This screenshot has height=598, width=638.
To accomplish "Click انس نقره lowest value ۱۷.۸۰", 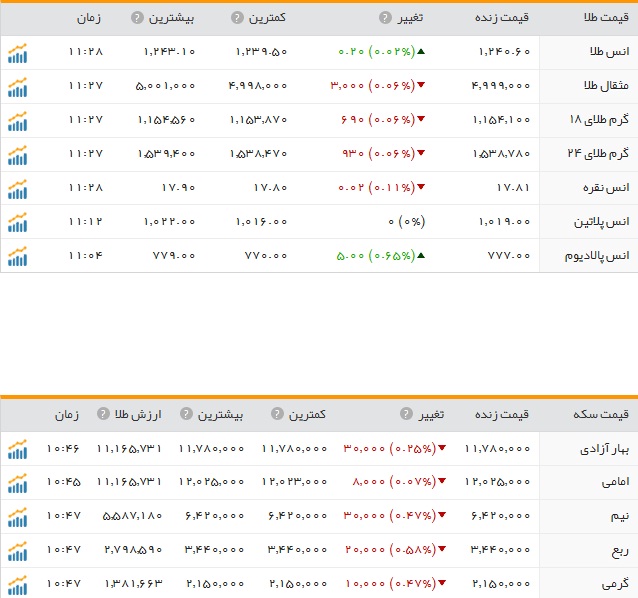I will pyautogui.click(x=270, y=188).
